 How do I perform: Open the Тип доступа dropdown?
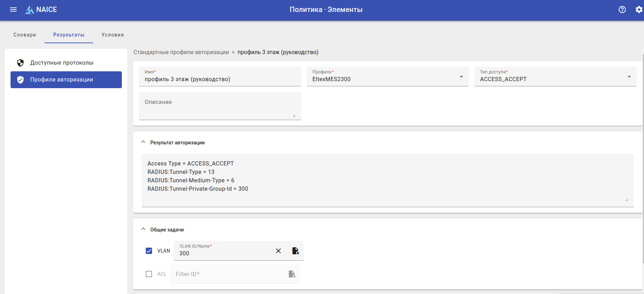pos(555,77)
